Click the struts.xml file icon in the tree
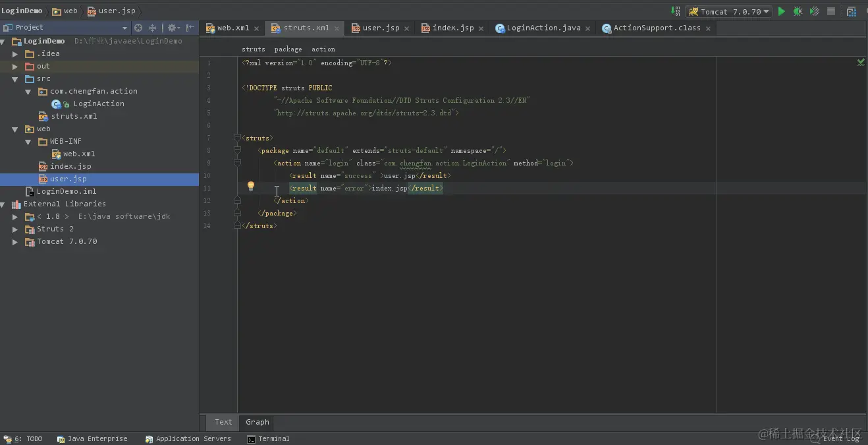 pos(43,117)
